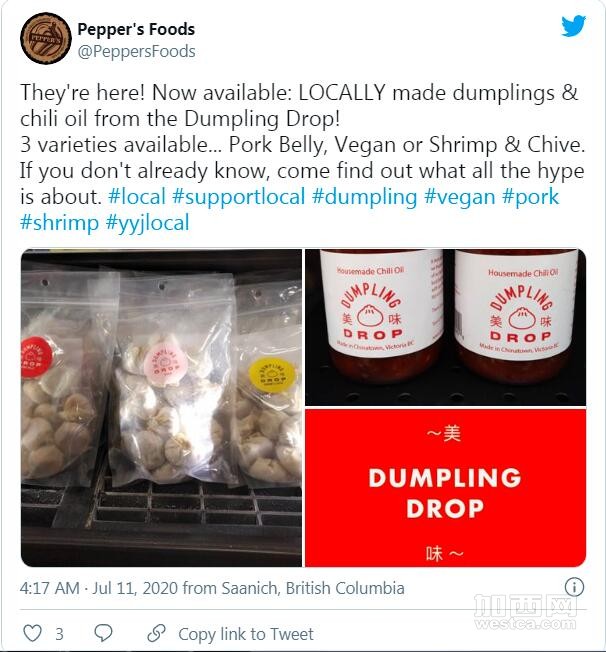The height and width of the screenshot is (652, 606).
Task: Click the chain link icon
Action: (156, 633)
